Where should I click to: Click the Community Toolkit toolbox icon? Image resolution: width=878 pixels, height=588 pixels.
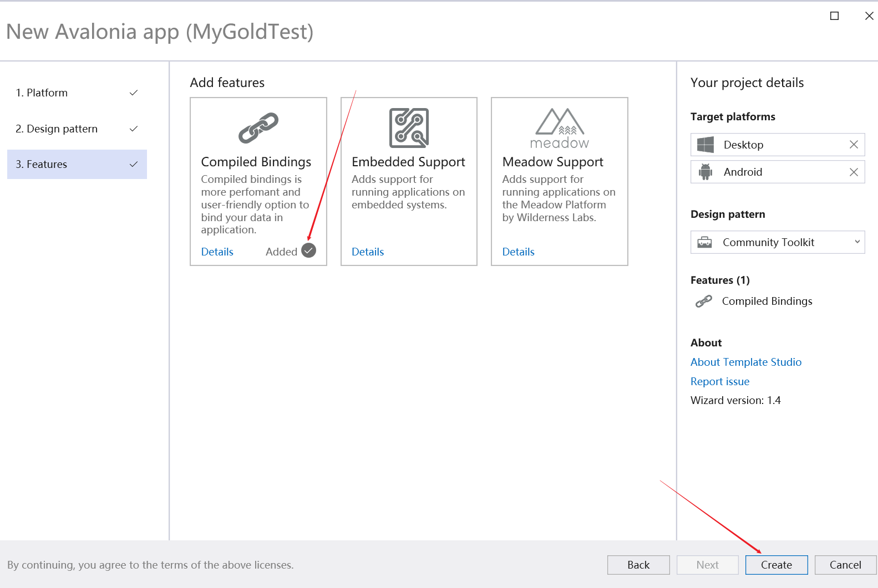704,242
